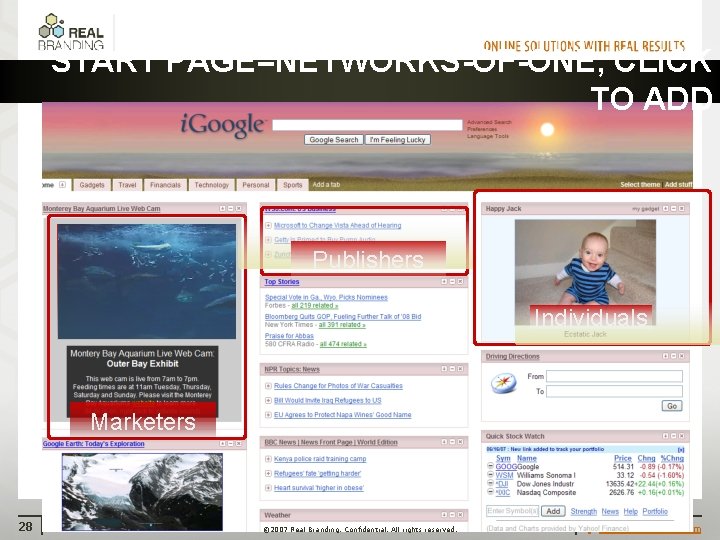The height and width of the screenshot is (540, 720).
Task: Switch to the Gadgets tab
Action: click(92, 185)
